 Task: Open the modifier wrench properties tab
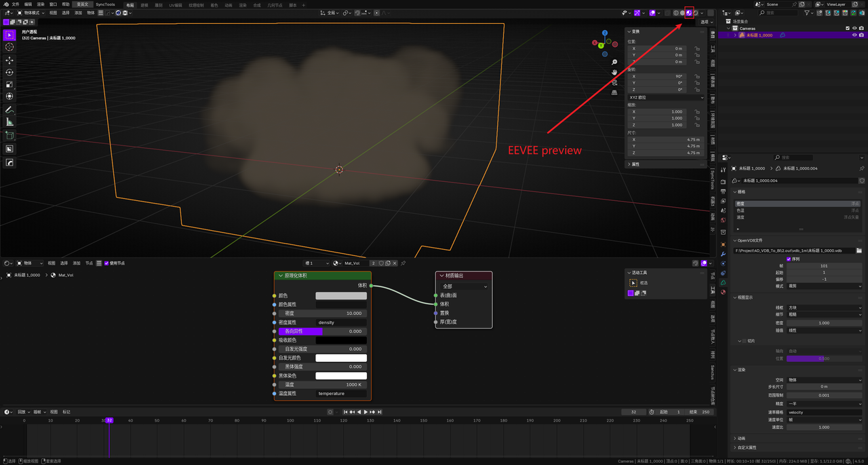[724, 254]
